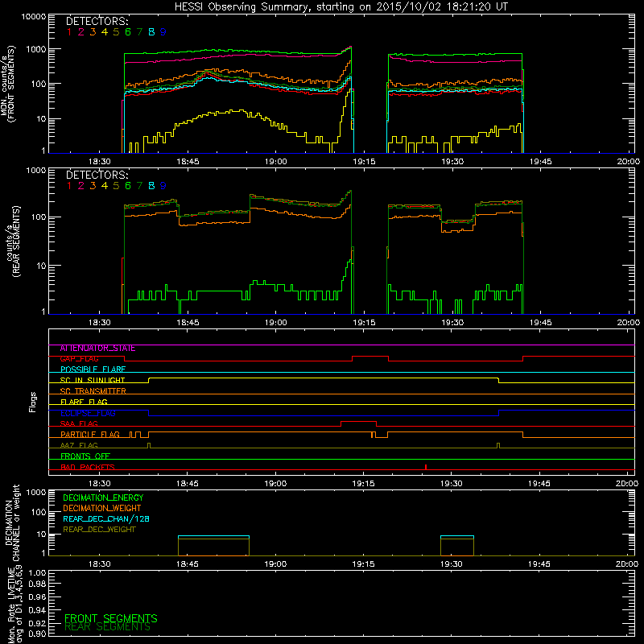Click the 0.98 y-axis label on the livetime plot
Image resolution: width=644 pixels, height=644 pixels.
pyautogui.click(x=37, y=584)
